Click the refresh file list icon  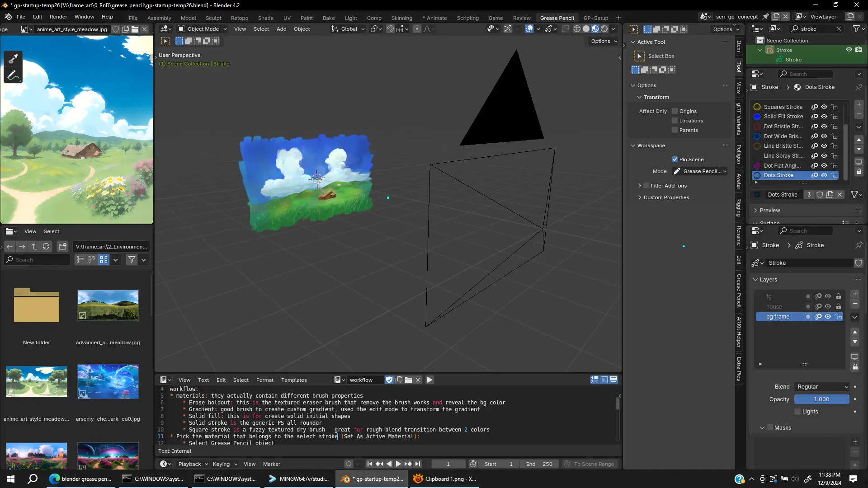(x=46, y=246)
